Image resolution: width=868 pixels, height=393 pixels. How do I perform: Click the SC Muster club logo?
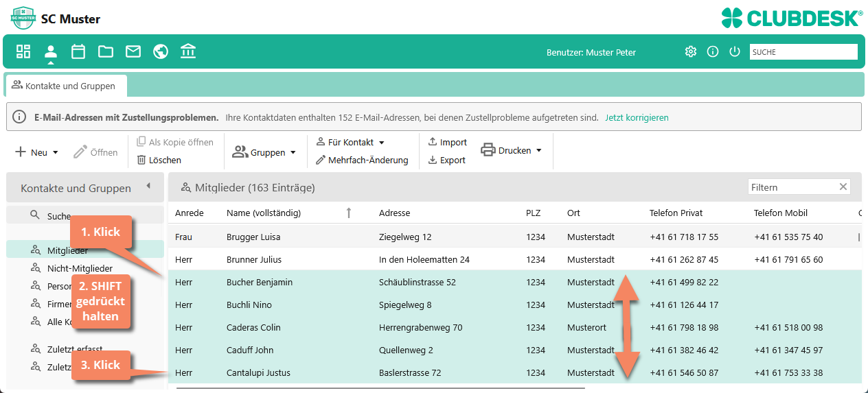[23, 17]
